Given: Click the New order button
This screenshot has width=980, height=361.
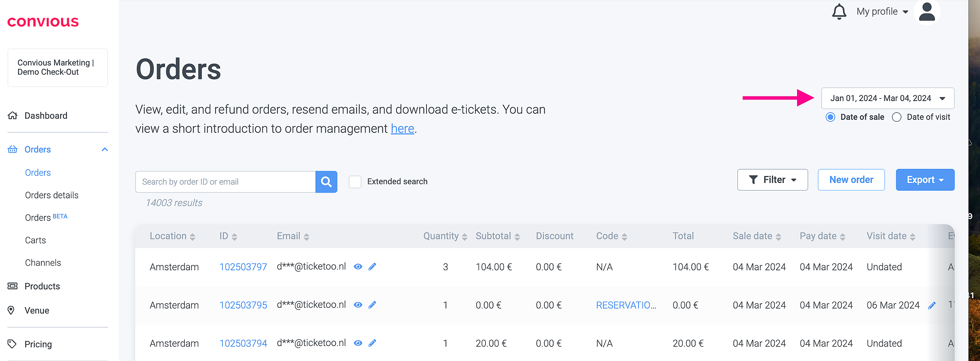Looking at the screenshot, I should click(851, 180).
